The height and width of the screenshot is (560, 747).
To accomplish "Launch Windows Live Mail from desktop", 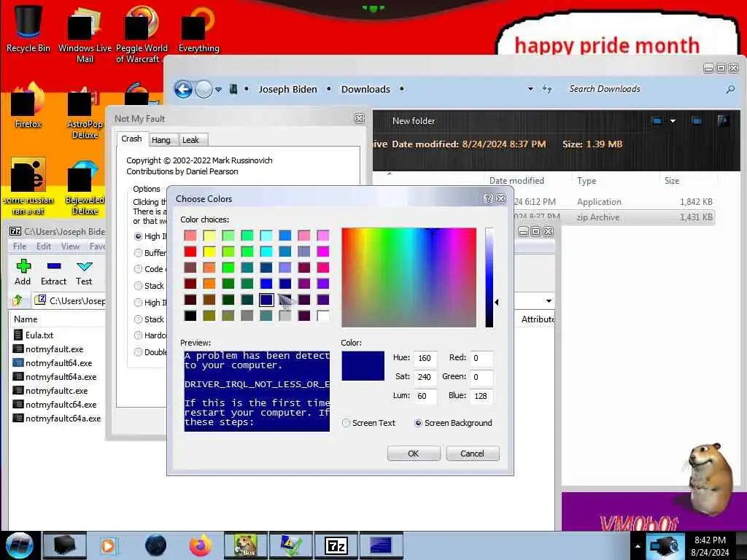I will (85, 36).
